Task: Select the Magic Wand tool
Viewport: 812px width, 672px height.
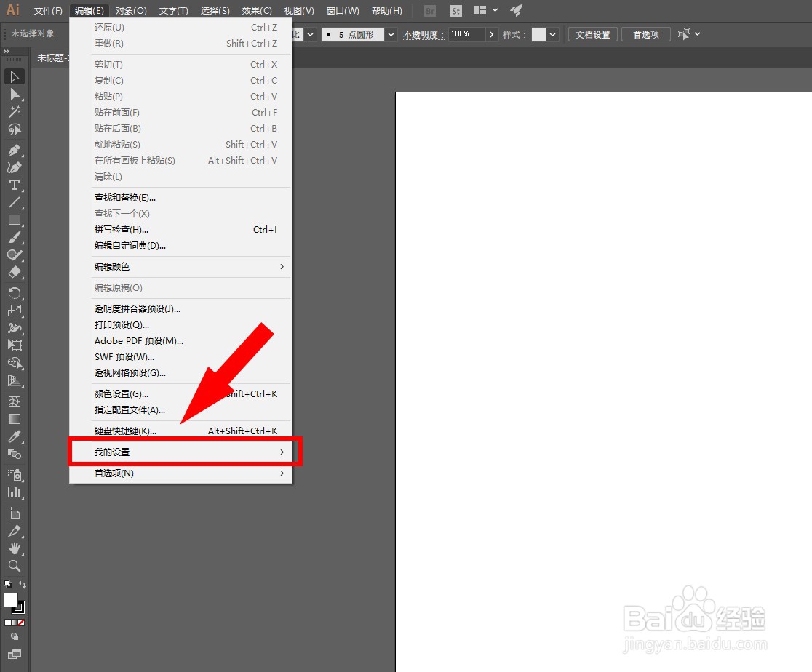Action: [15, 111]
